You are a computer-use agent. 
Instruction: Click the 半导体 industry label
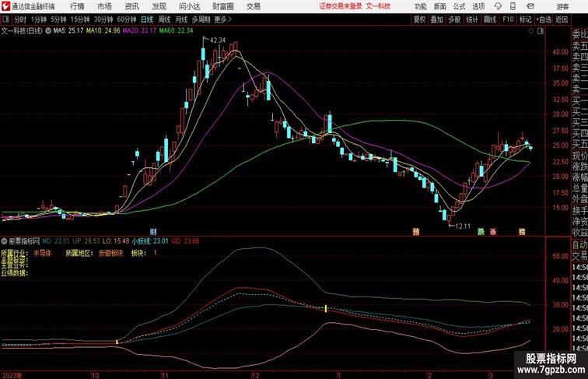pyautogui.click(x=42, y=253)
